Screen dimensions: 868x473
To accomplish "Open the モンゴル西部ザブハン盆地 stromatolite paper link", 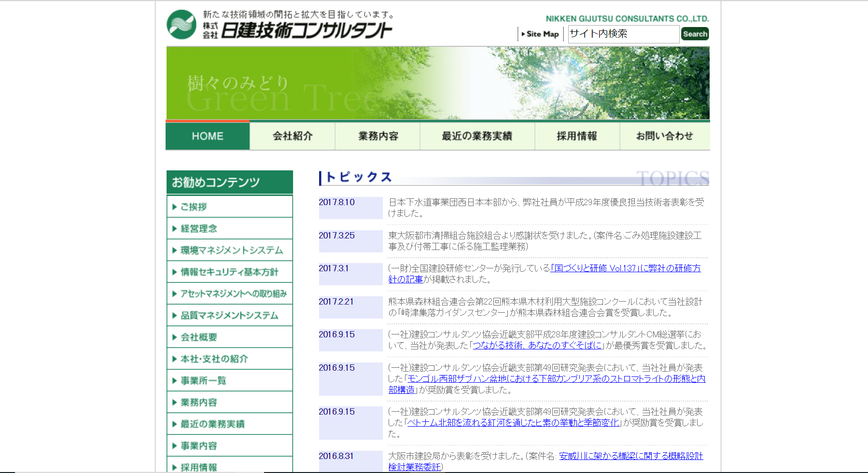I will [x=556, y=379].
